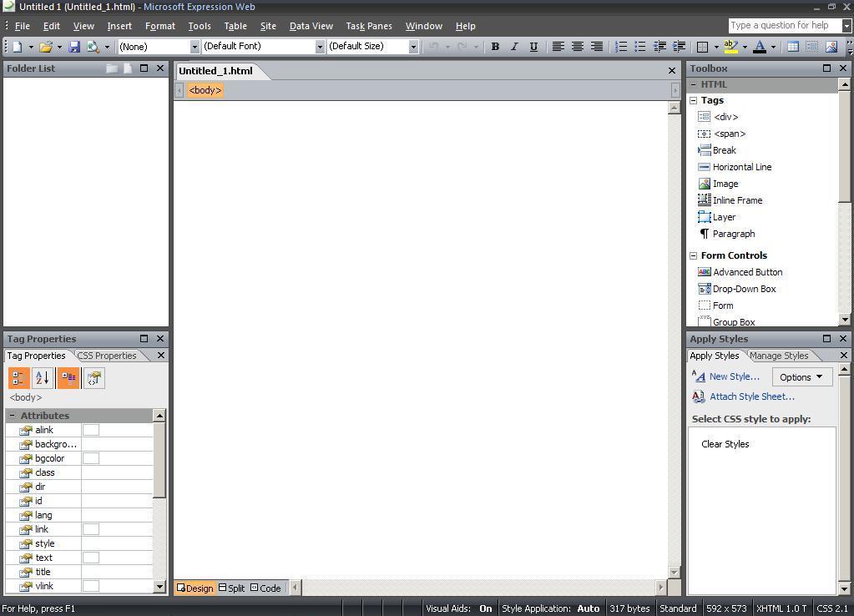Toggle Show set properties on top

[x=68, y=378]
